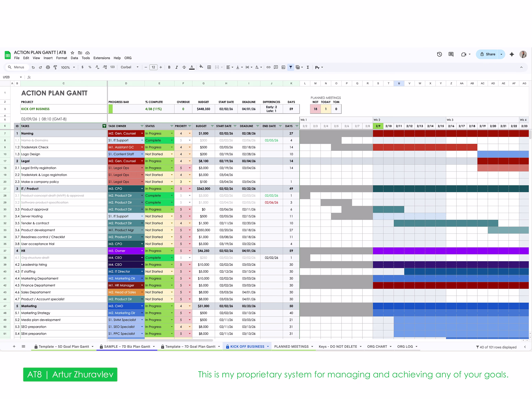Viewport: 532px width, 399px height.
Task: Open the fill color bucket tool
Action: click(x=201, y=67)
